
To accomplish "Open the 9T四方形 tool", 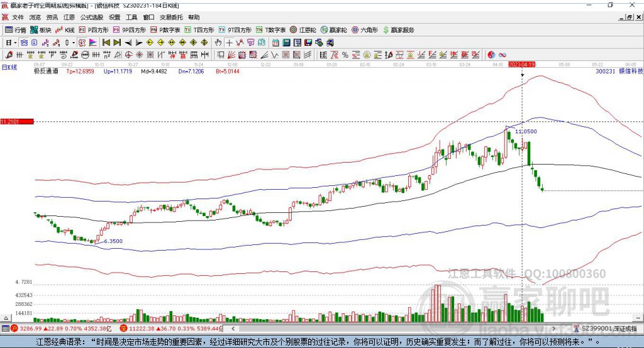I will [x=235, y=30].
